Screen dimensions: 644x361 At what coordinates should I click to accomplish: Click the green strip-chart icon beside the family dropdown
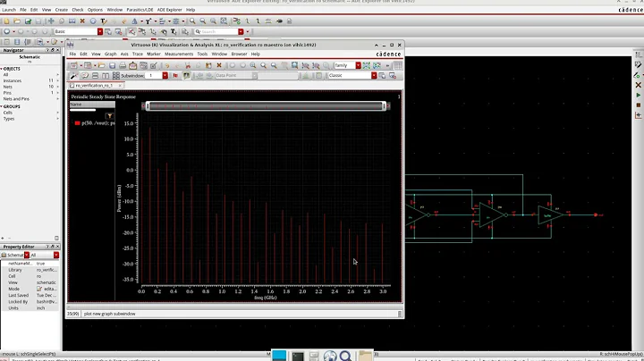pos(367,65)
